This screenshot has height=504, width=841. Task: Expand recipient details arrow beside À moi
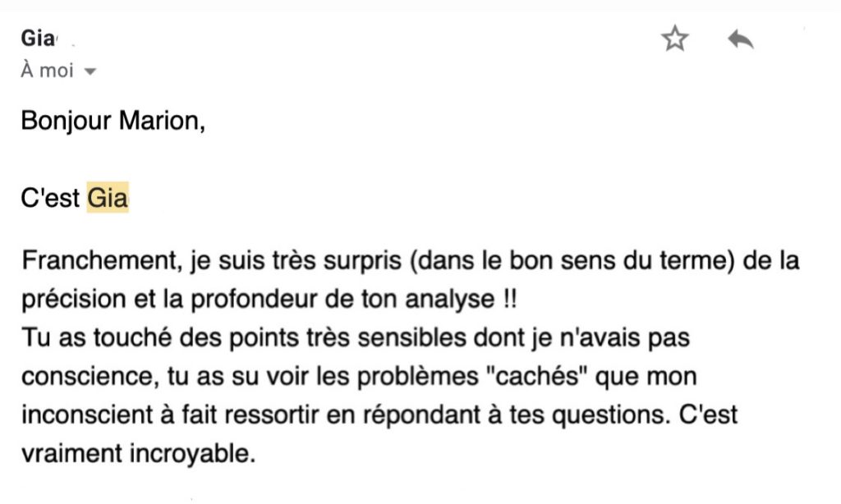click(90, 71)
